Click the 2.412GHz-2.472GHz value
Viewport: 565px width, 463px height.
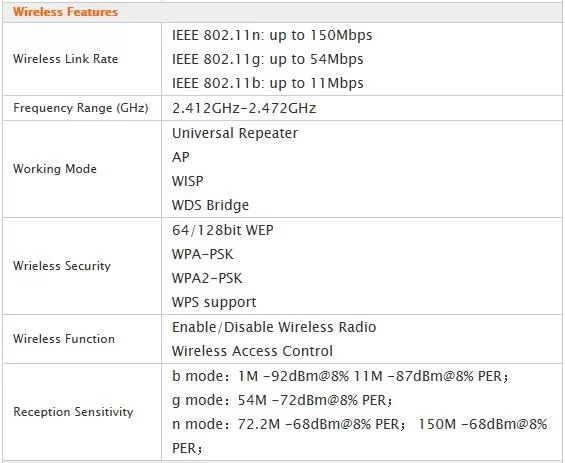244,108
